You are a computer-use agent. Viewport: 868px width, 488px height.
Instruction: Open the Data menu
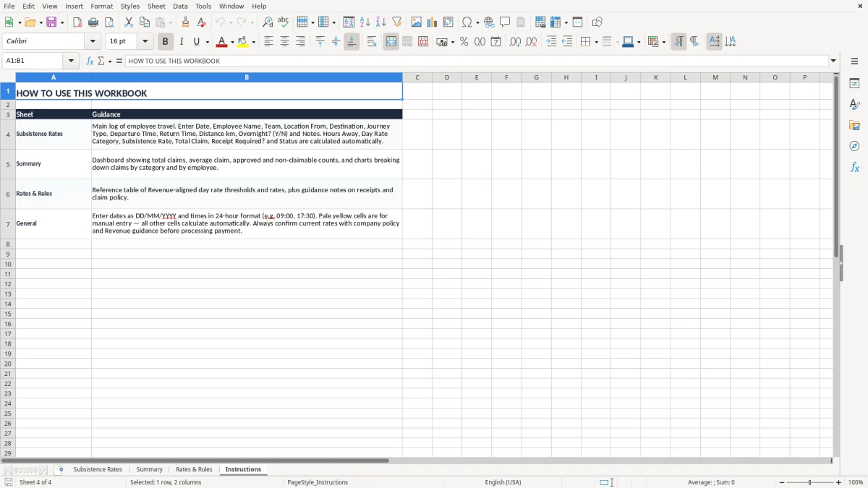[180, 6]
